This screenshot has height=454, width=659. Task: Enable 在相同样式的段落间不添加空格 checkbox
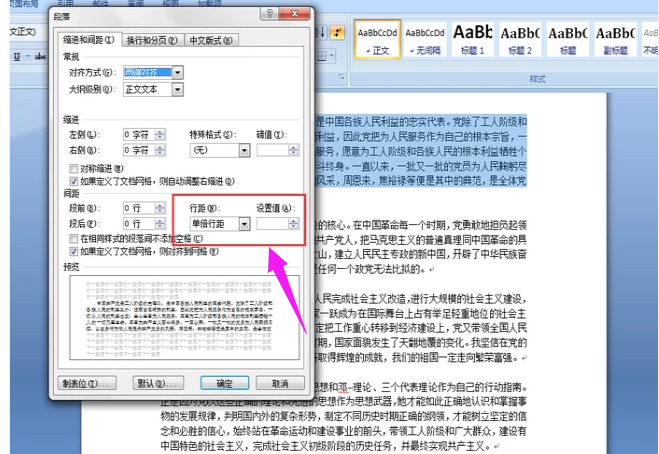pos(72,241)
